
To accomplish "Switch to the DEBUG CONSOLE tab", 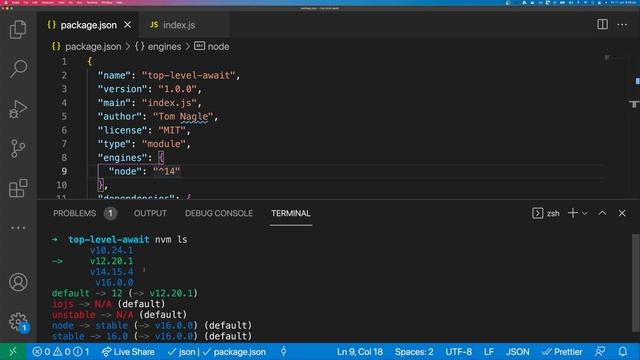I will [x=219, y=213].
